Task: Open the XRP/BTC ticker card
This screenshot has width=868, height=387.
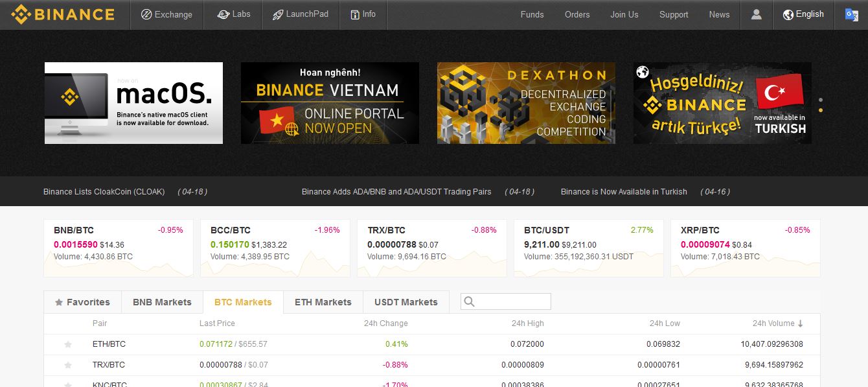Action: pos(746,248)
